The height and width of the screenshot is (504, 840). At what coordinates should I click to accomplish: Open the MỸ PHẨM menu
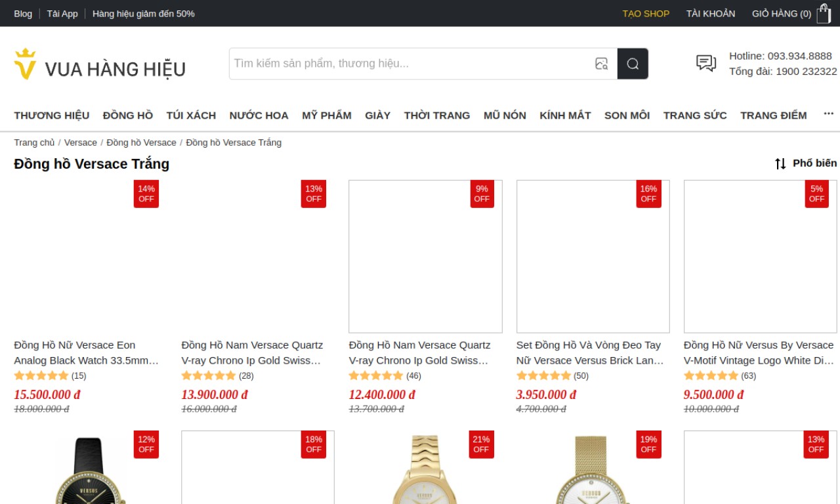pyautogui.click(x=327, y=115)
